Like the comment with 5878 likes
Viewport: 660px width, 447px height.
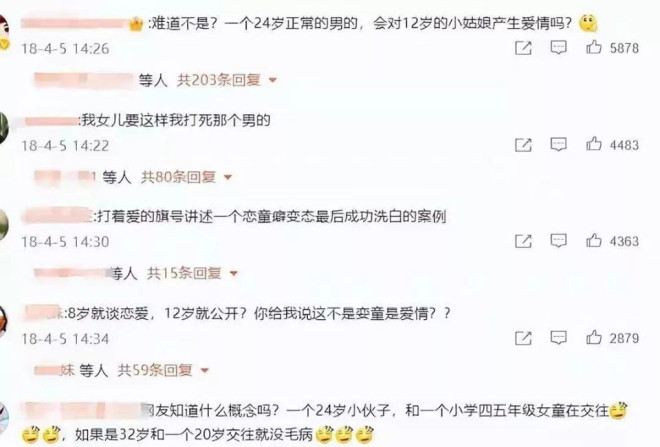pyautogui.click(x=593, y=47)
